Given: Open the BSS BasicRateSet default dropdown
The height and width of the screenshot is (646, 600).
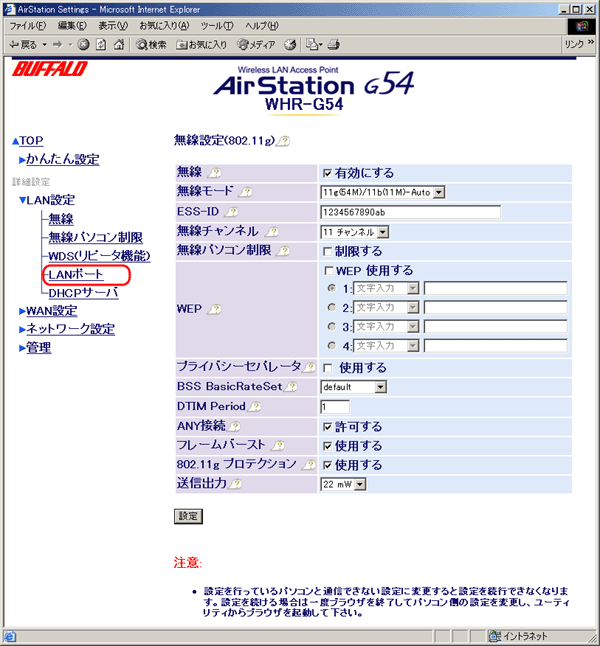Looking at the screenshot, I should click(x=354, y=387).
